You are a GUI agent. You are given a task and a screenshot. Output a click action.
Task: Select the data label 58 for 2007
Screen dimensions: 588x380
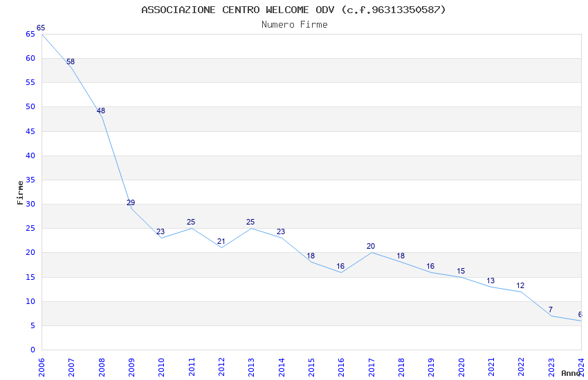[x=71, y=61]
